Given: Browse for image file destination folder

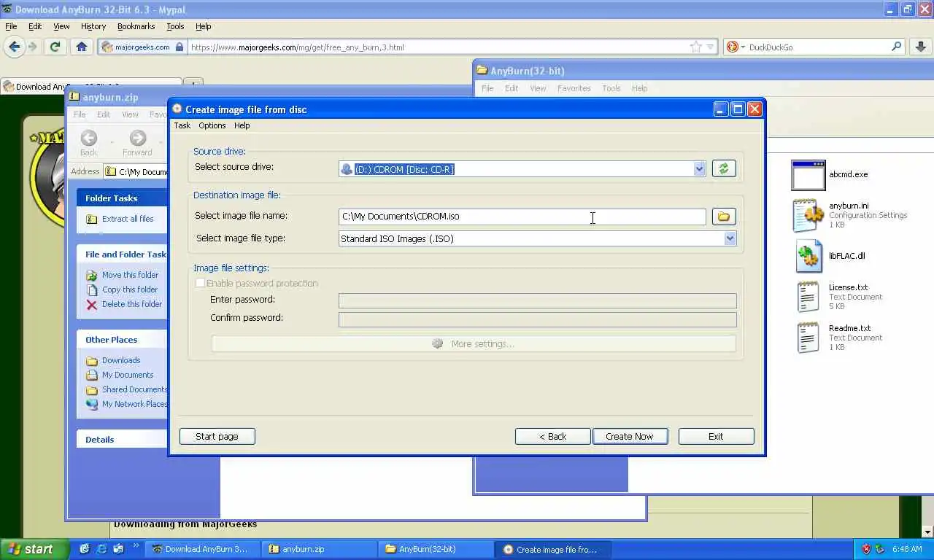Looking at the screenshot, I should click(723, 217).
